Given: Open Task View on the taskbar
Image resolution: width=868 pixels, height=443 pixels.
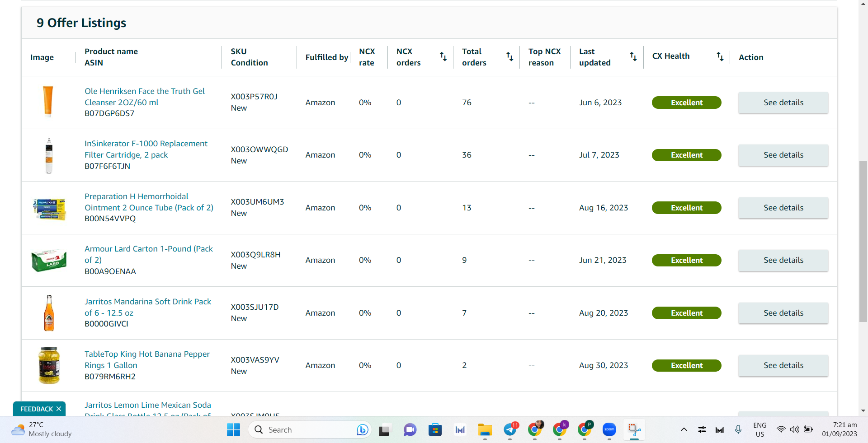Looking at the screenshot, I should tap(384, 430).
